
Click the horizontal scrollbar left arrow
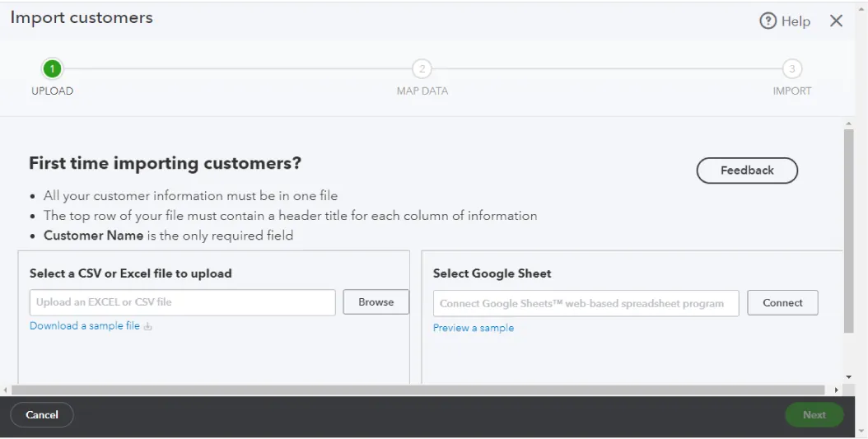point(6,390)
